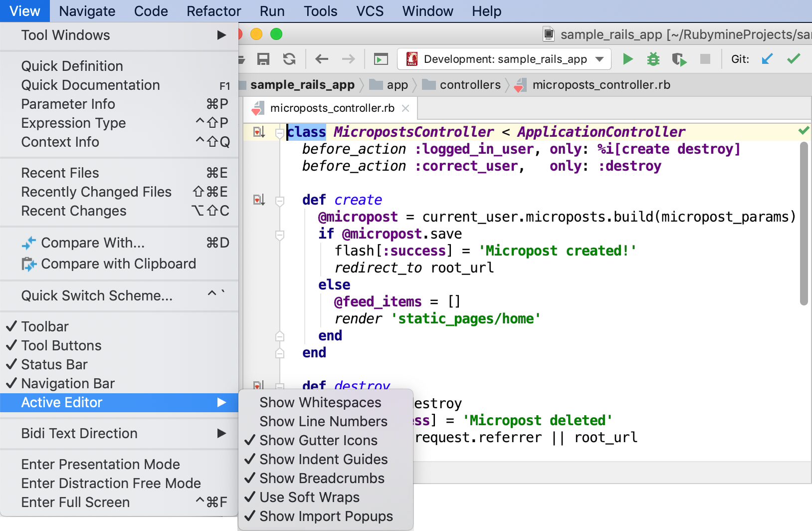Navigate back with left arrow icon
812x531 pixels.
pos(322,59)
